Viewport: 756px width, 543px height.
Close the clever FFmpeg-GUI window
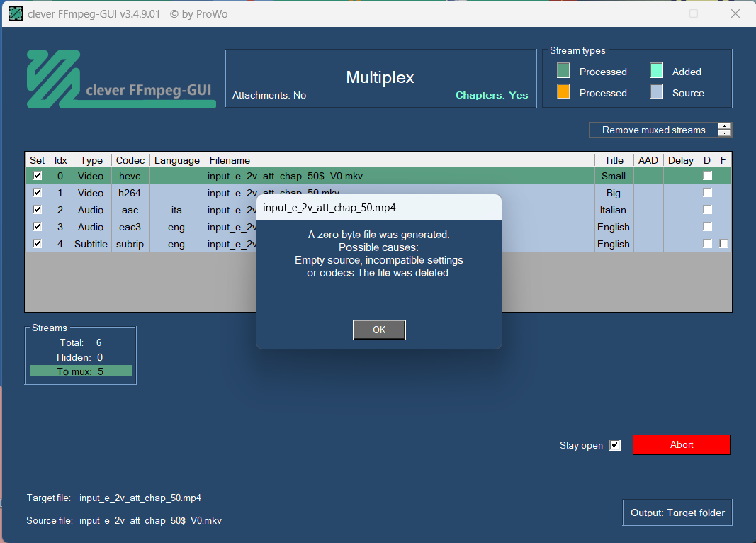coord(735,13)
